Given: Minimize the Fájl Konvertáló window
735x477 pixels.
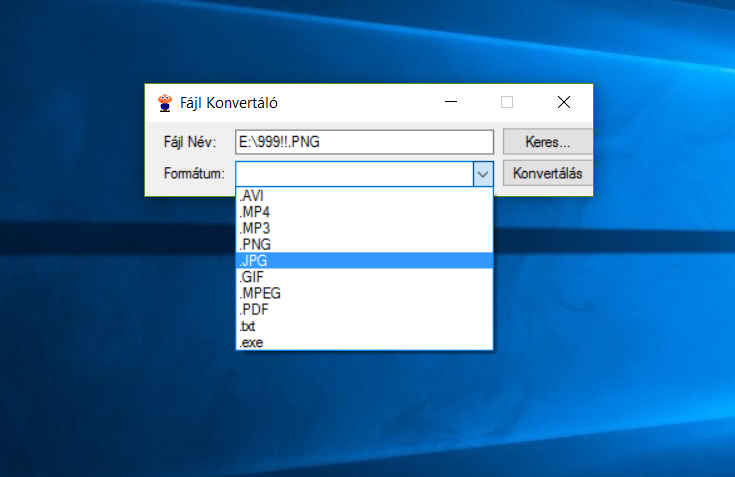Looking at the screenshot, I should point(451,102).
